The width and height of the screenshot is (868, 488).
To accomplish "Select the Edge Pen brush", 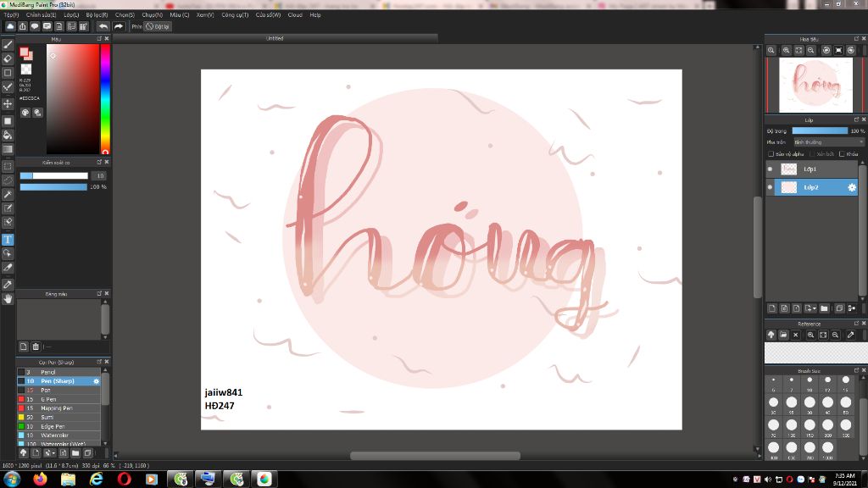I will click(x=58, y=426).
